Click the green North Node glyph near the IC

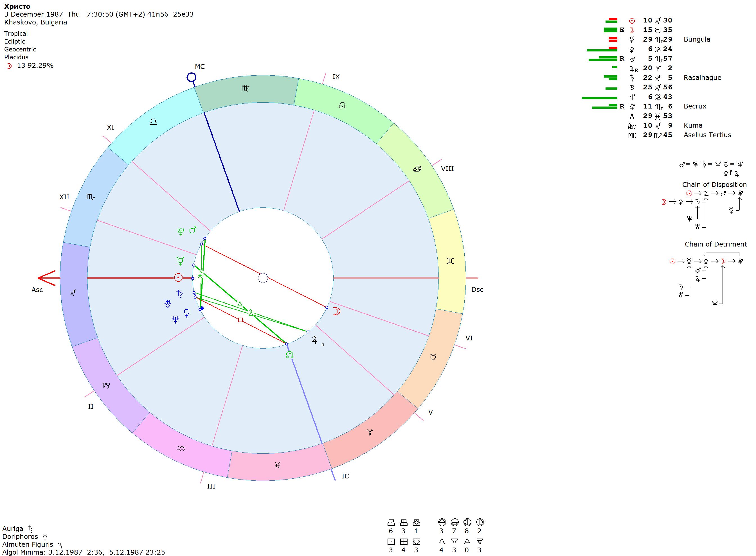290,355
